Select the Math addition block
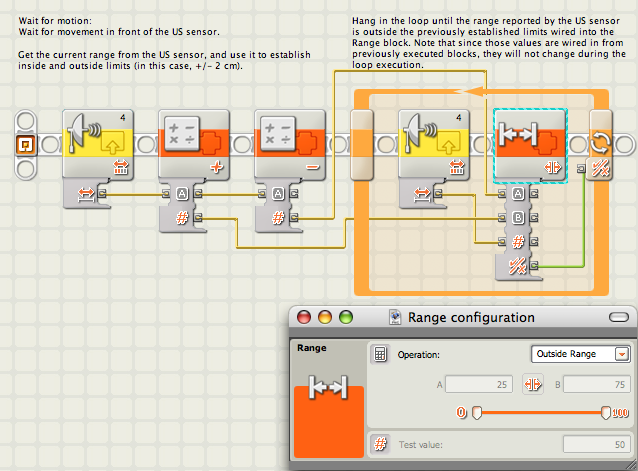Screen dimensions: 638x471 (194, 143)
